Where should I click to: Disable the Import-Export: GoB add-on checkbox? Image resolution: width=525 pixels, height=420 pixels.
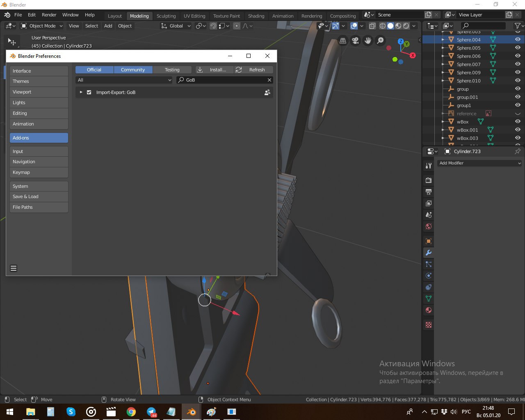pos(89,92)
